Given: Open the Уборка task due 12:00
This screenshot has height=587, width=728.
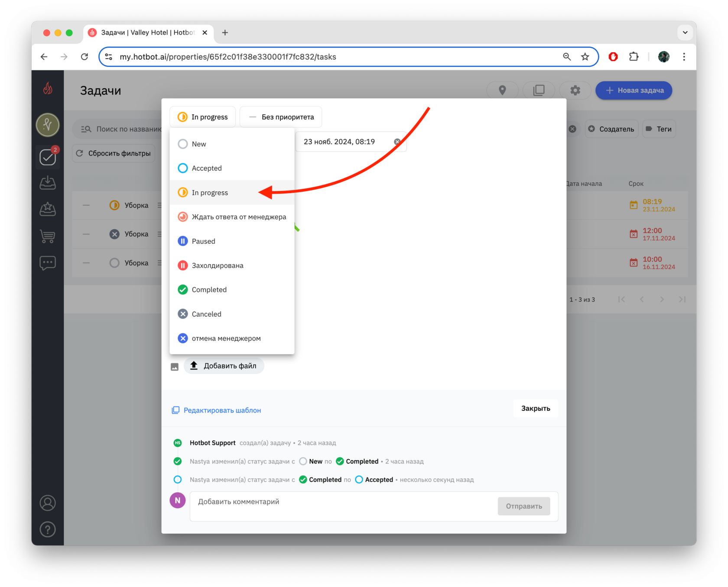Looking at the screenshot, I should [136, 234].
